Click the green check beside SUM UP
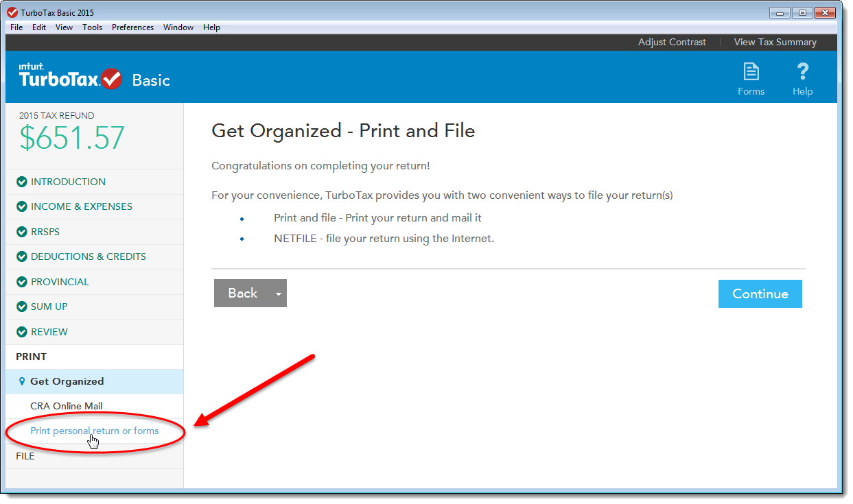Image resolution: width=853 pixels, height=504 pixels. click(22, 307)
